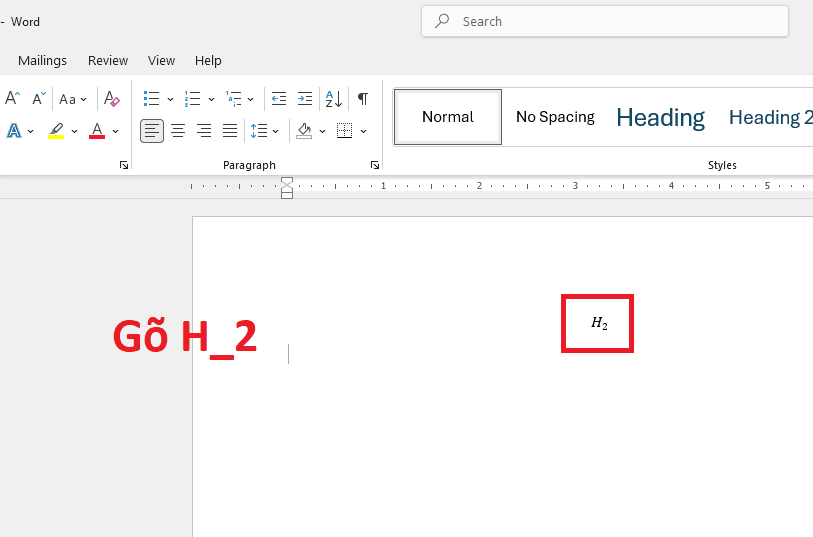This screenshot has height=537, width=813.
Task: Start a numbered list
Action: [x=192, y=98]
